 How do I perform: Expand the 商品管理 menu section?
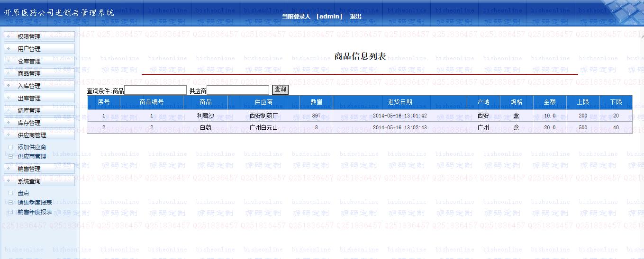click(39, 73)
